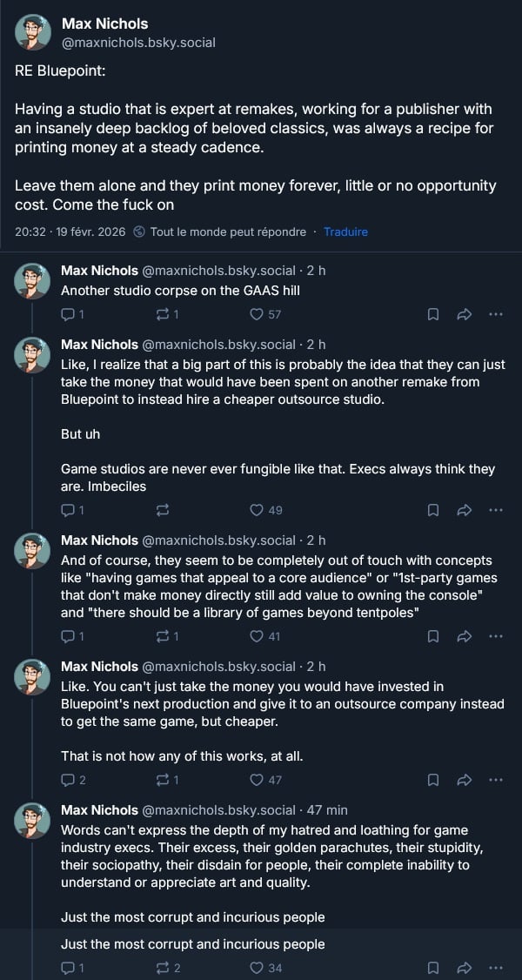Share the "library of games beyond tentpoles" reply

click(464, 636)
